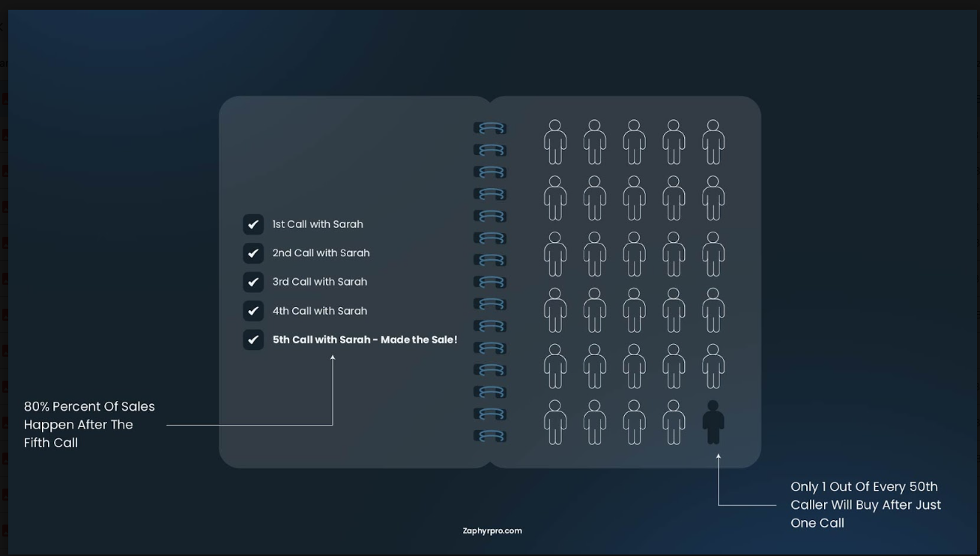Toggle the '4th Call with Sarah' checkbox
This screenshot has height=556, width=980.
click(x=253, y=311)
